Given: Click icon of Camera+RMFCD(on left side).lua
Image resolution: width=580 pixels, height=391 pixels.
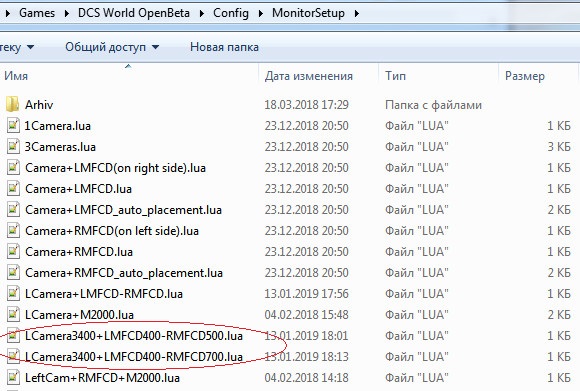Looking at the screenshot, I should point(13,230).
